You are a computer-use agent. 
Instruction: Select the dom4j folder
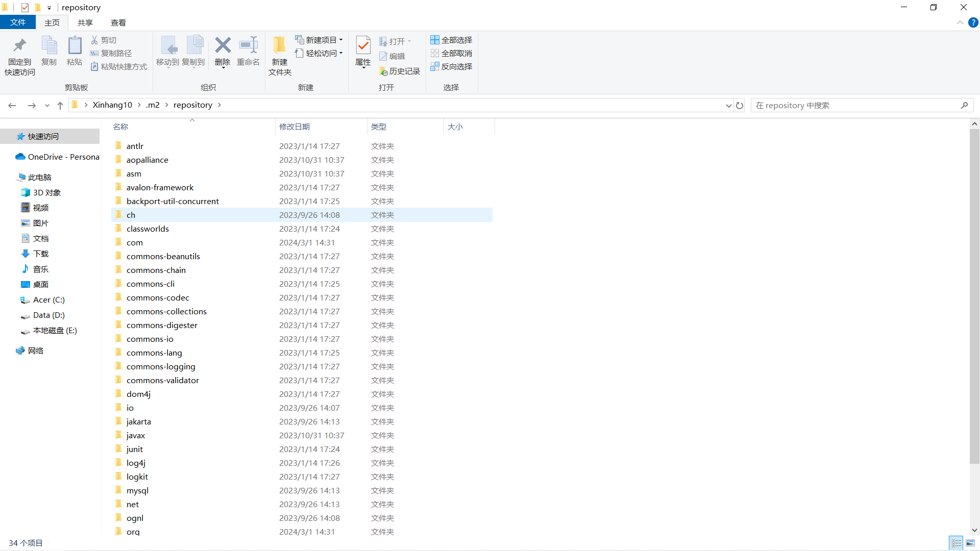tap(302, 394)
